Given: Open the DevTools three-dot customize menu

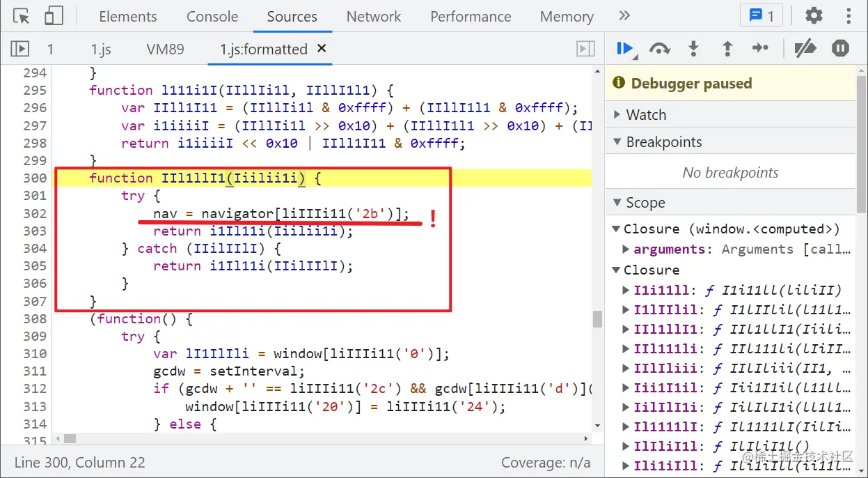Looking at the screenshot, I should click(849, 16).
